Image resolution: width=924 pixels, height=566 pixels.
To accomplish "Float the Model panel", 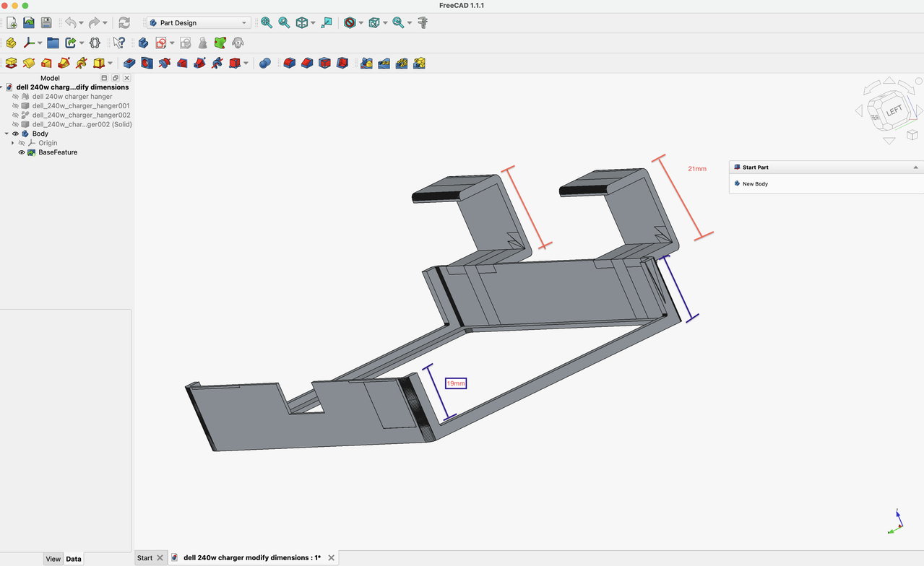I will 116,78.
